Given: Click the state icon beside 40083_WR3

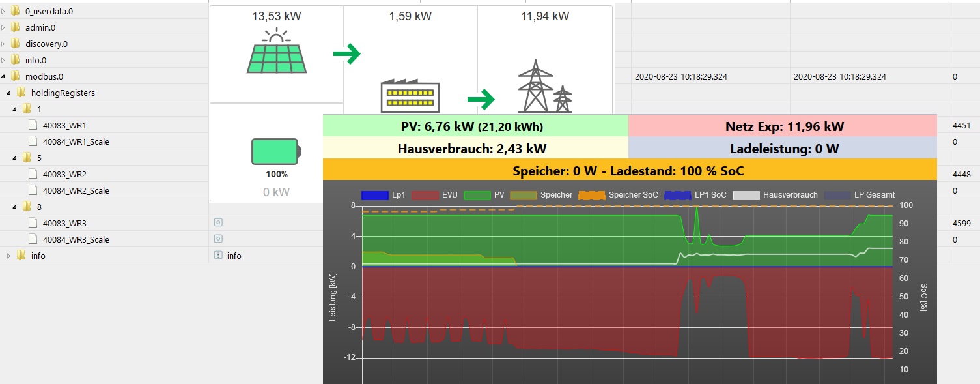Looking at the screenshot, I should pos(218,223).
